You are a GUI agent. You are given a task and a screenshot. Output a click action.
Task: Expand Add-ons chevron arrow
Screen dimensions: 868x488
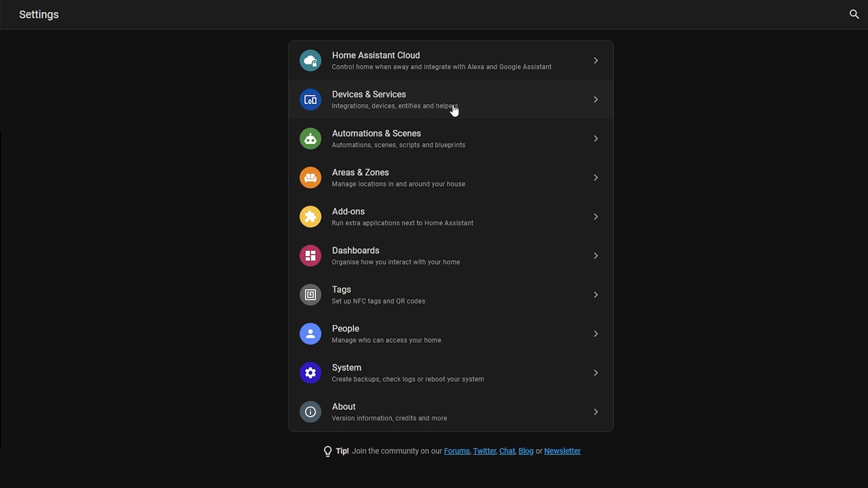[596, 217]
